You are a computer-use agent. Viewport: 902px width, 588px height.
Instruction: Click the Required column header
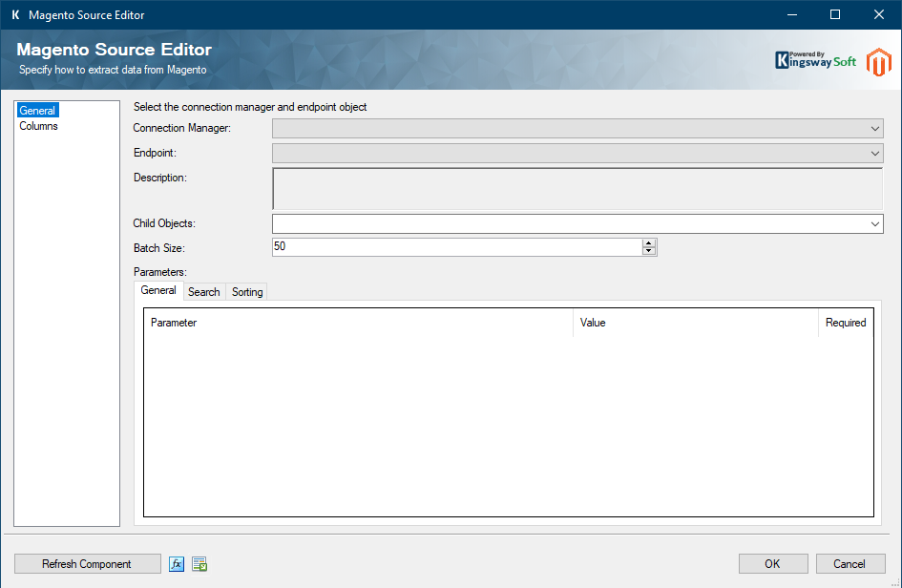coord(846,323)
